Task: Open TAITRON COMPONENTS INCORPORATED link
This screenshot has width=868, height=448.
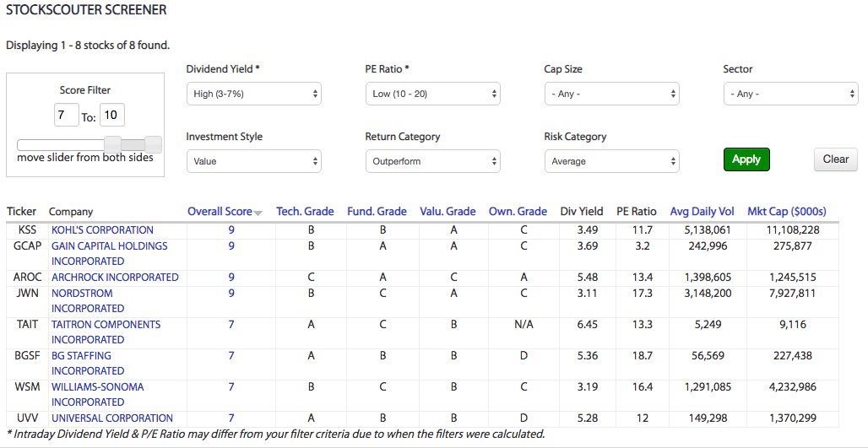Action: click(106, 332)
